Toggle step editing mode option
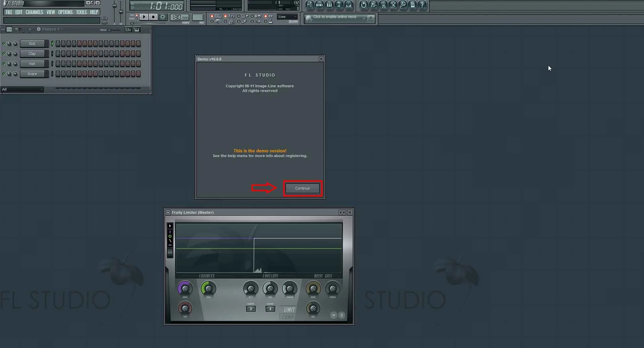 [x=238, y=21]
